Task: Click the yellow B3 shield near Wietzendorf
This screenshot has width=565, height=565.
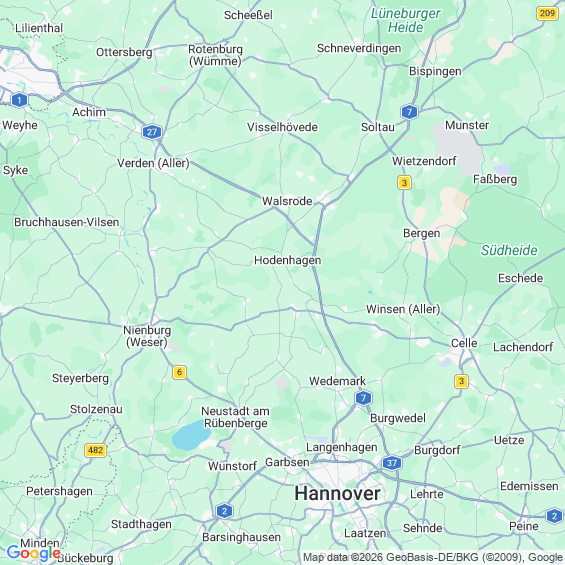Action: [404, 183]
